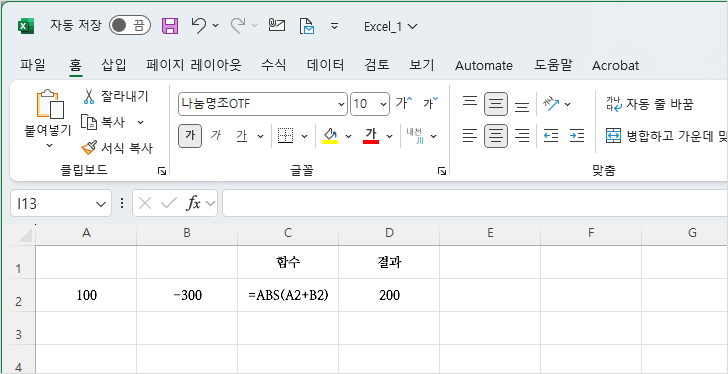Click the fx insert function icon
This screenshot has width=728, height=374.
tap(193, 203)
